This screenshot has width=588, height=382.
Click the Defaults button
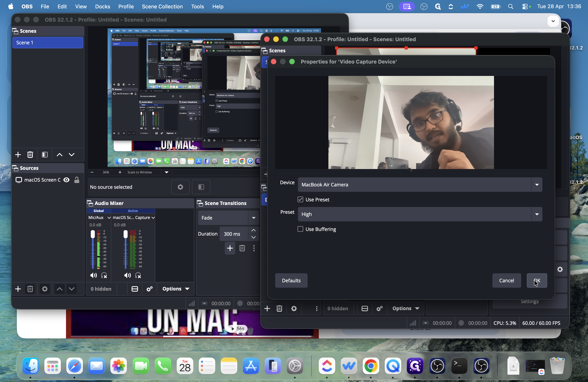tap(291, 280)
